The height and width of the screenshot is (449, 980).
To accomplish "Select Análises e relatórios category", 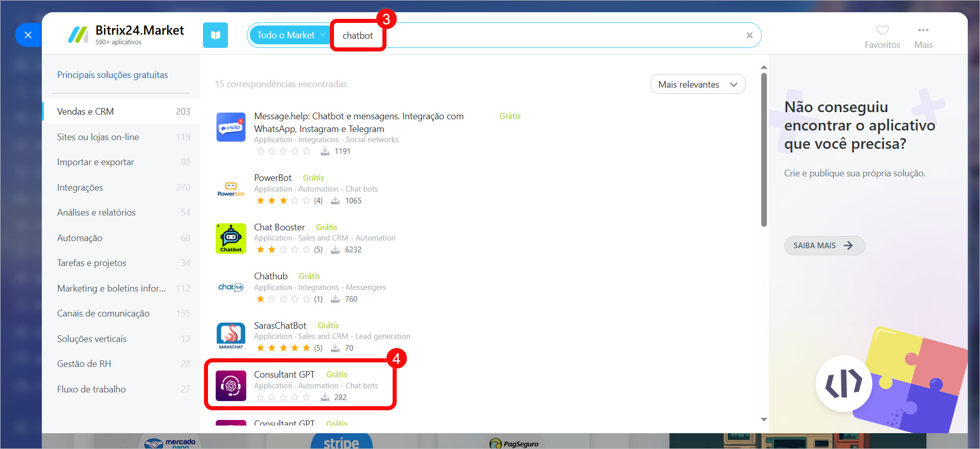I will (x=122, y=213).
